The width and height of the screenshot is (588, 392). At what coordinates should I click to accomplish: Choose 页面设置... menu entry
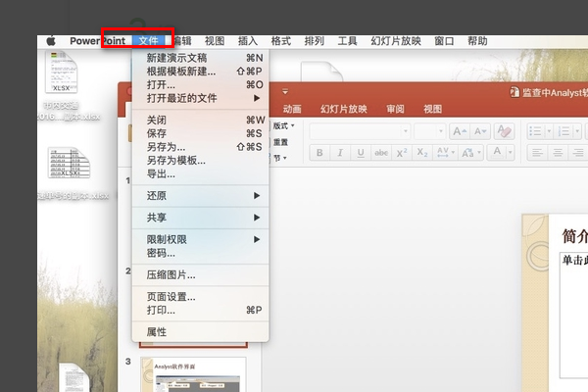tap(201, 297)
